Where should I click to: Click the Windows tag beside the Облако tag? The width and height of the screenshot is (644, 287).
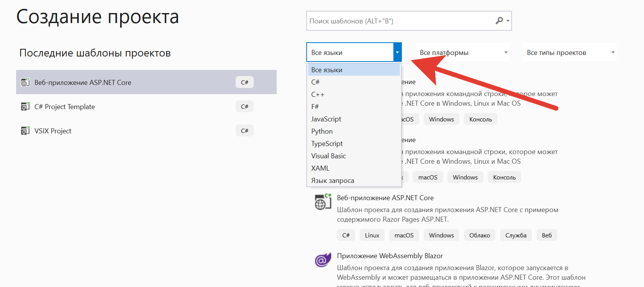[x=441, y=235]
